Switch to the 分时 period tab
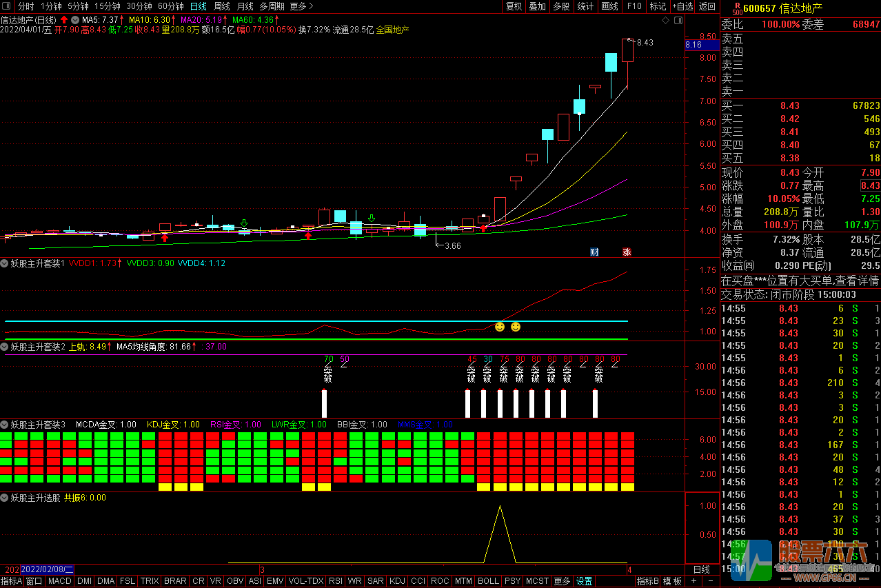The image size is (881, 588). [26, 6]
